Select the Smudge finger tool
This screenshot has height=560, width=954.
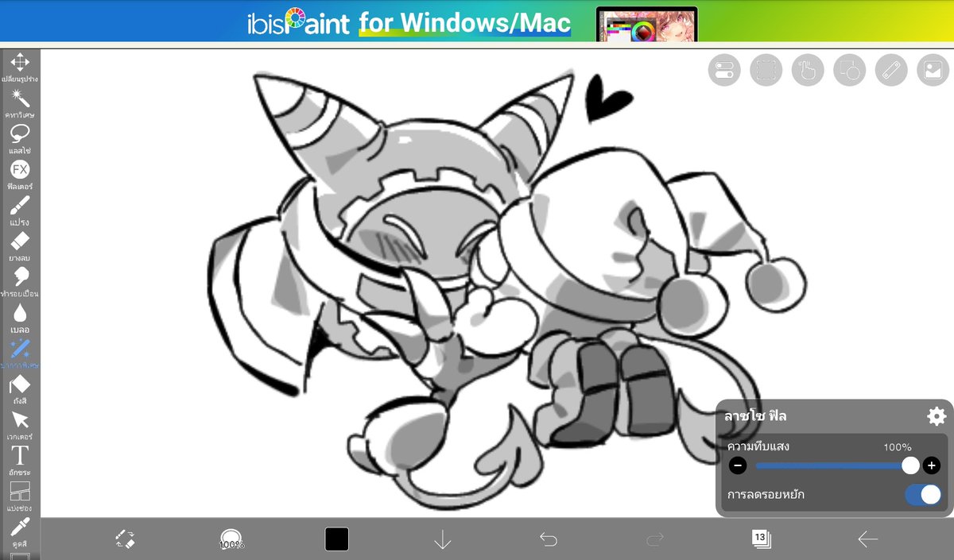(x=20, y=282)
